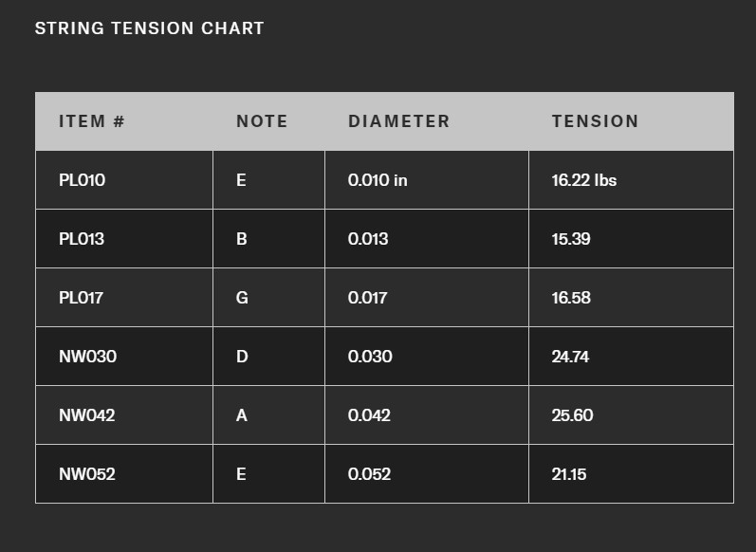This screenshot has height=552, width=756.
Task: Click the String Tension Chart heading
Action: 149,28
